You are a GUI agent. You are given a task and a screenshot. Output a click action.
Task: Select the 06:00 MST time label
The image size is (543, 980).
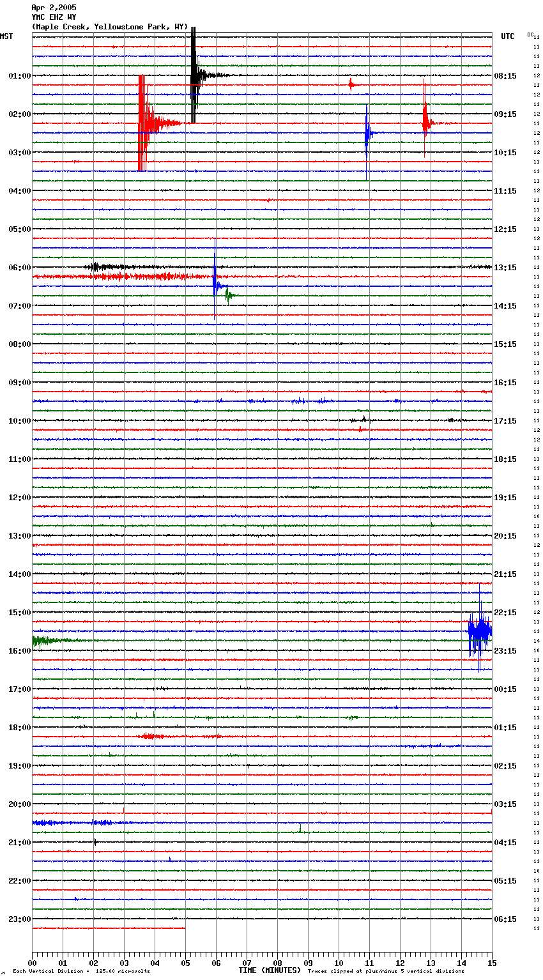coord(20,268)
